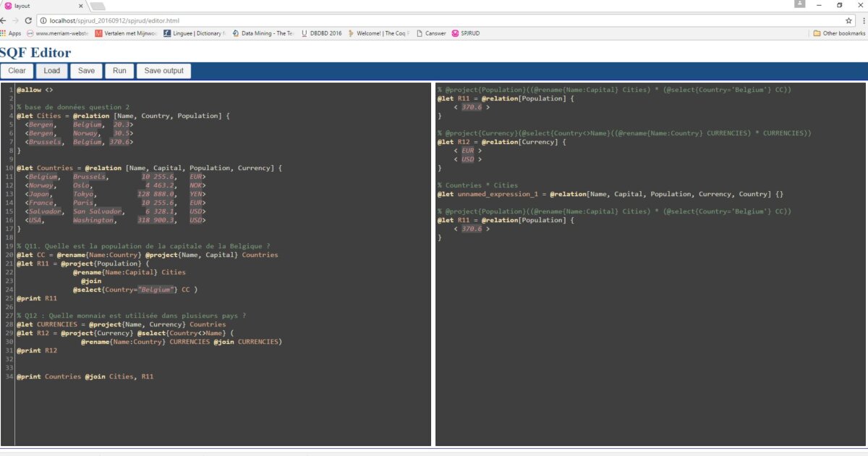Open the Canswer bookmark

[x=431, y=33]
